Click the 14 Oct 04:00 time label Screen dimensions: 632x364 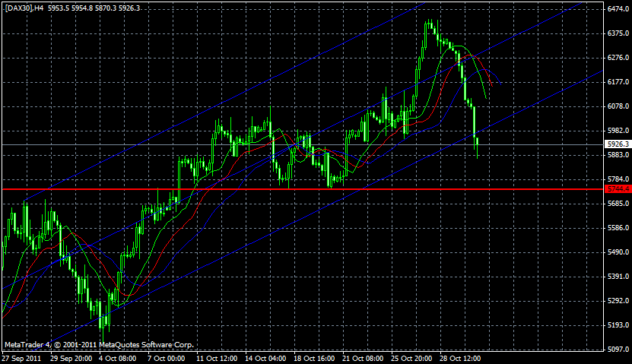click(x=265, y=358)
